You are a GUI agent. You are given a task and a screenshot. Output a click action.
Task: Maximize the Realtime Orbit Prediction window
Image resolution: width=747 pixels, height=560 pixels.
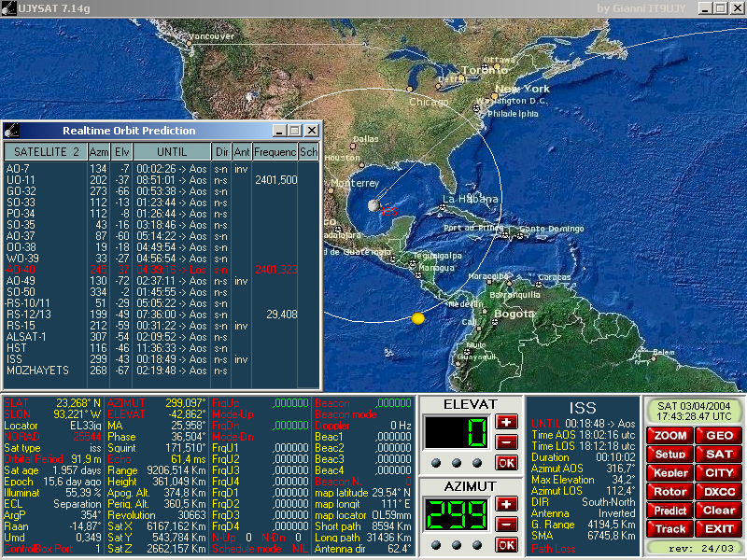pyautogui.click(x=295, y=131)
